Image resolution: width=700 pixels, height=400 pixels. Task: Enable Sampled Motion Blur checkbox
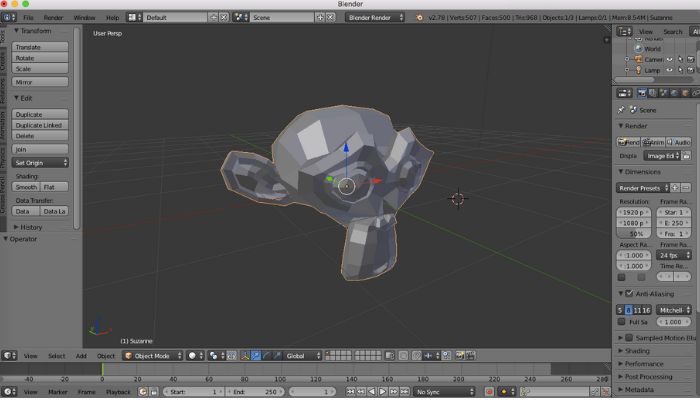[x=629, y=338]
